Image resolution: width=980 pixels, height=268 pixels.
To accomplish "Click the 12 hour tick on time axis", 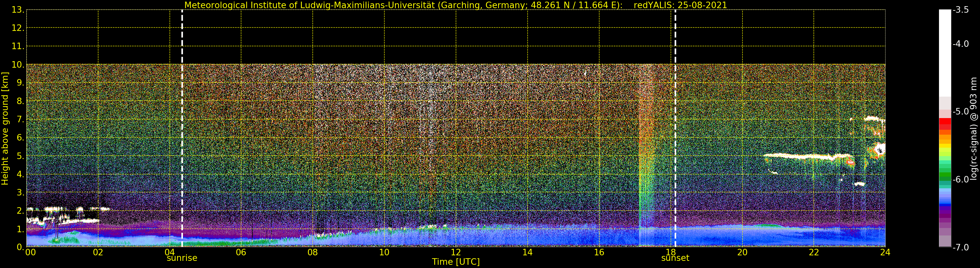I will tap(456, 252).
